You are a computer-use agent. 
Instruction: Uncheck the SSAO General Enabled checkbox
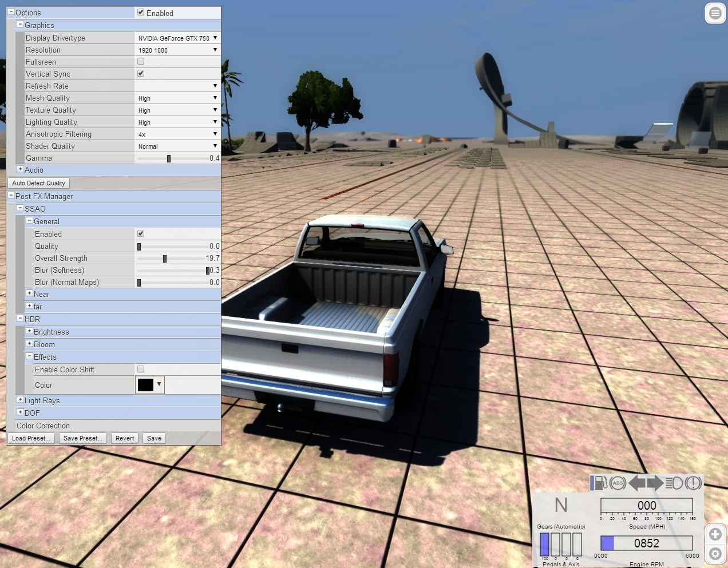[141, 233]
